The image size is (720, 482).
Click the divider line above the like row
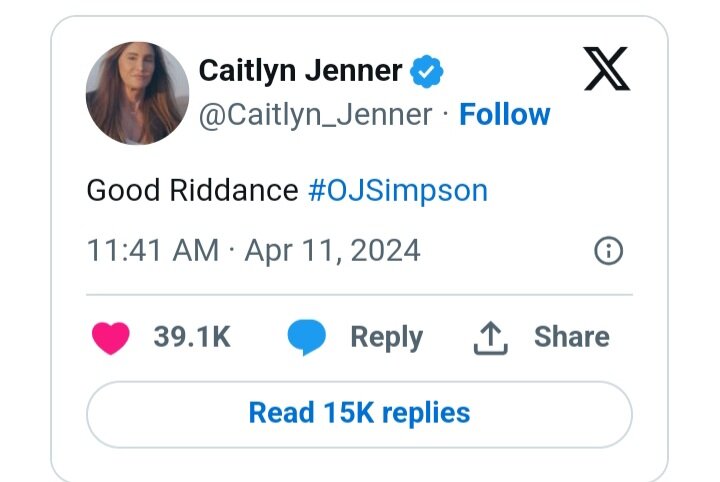(x=359, y=294)
